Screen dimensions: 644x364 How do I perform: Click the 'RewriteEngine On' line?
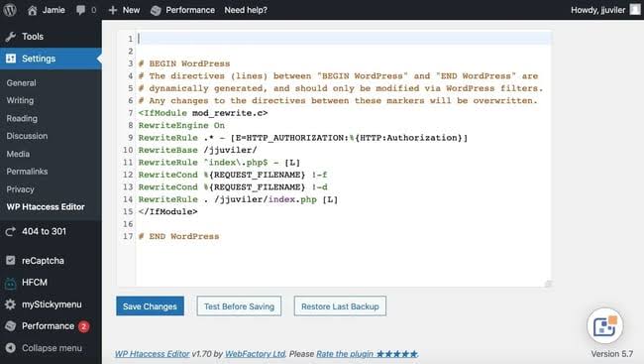181,125
